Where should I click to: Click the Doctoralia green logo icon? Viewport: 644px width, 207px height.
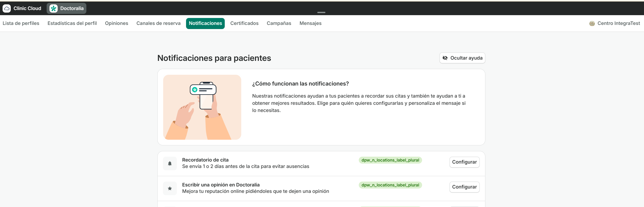54,8
